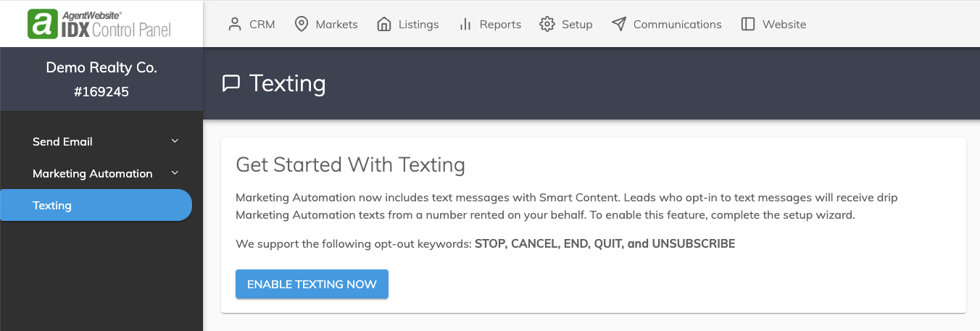Expand the Marketing Automation chevron
This screenshot has width=980, height=331.
(x=175, y=173)
